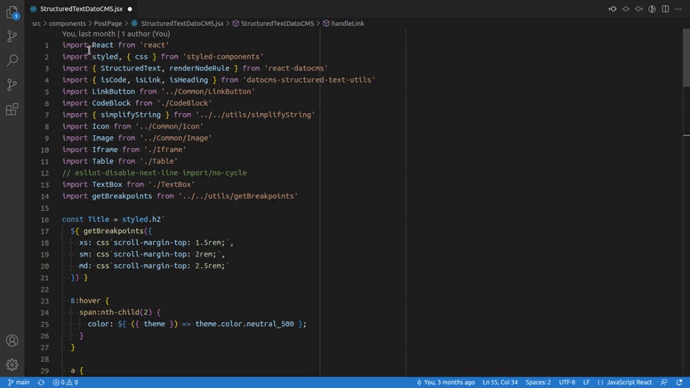Go to previous change icon in editor toolbar
690x388 pixels.
click(x=613, y=9)
